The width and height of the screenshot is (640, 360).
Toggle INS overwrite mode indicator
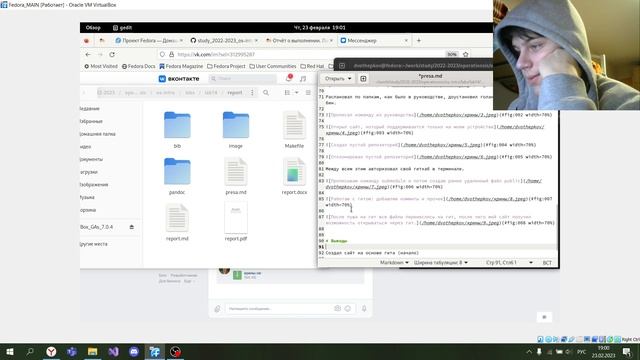[x=547, y=262]
